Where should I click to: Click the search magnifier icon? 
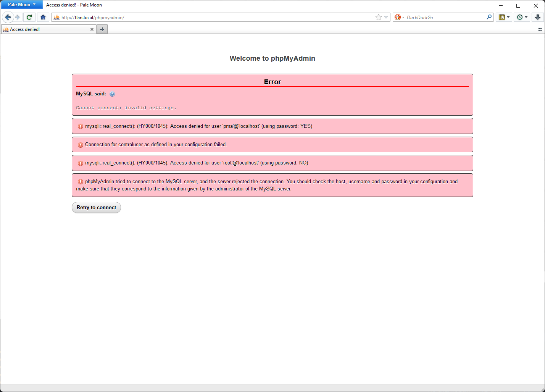(x=489, y=17)
